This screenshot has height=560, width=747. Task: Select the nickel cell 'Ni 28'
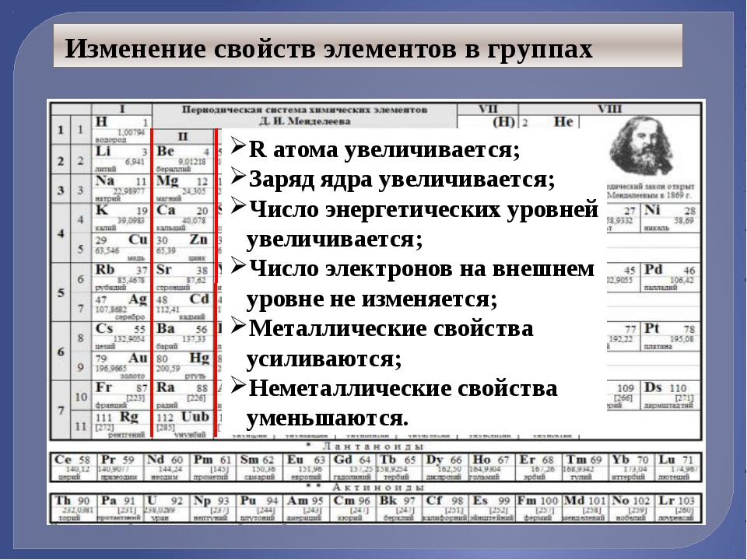pyautogui.click(x=670, y=218)
